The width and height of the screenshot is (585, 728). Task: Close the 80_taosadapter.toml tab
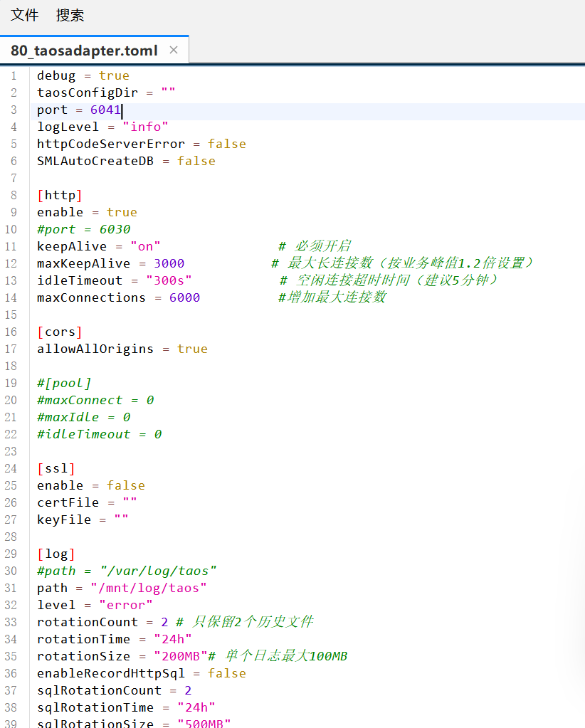(x=174, y=50)
